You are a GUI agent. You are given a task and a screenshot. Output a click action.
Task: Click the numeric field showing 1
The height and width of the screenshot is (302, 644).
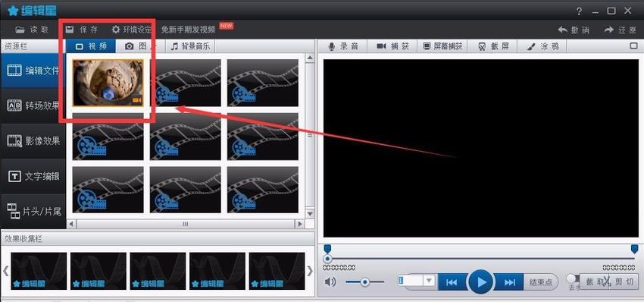(411, 281)
